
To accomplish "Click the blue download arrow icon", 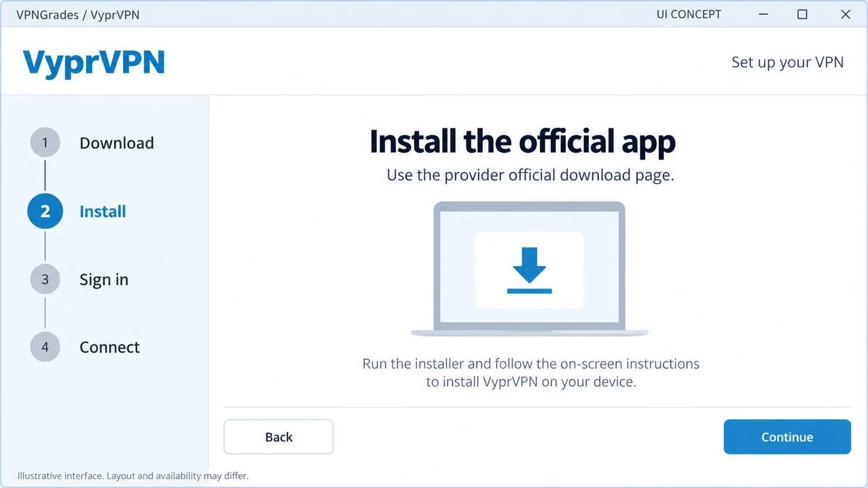I will [530, 270].
